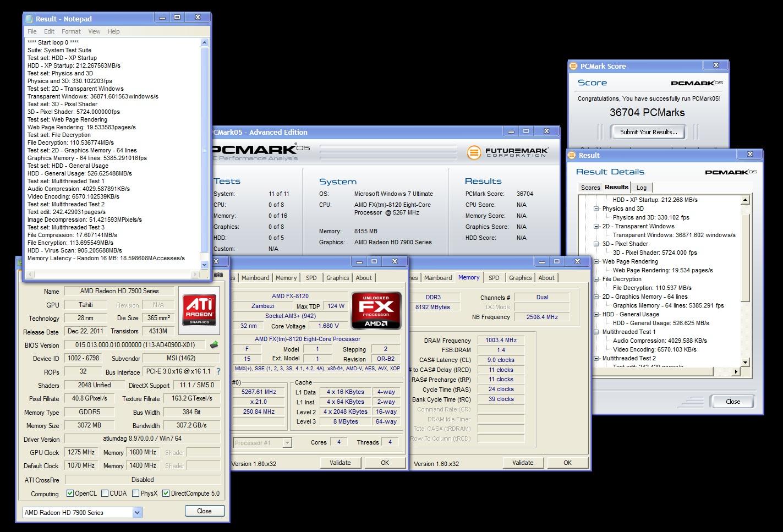The height and width of the screenshot is (532, 783).
Task: Open the Help menu in Notepad
Action: 113,31
